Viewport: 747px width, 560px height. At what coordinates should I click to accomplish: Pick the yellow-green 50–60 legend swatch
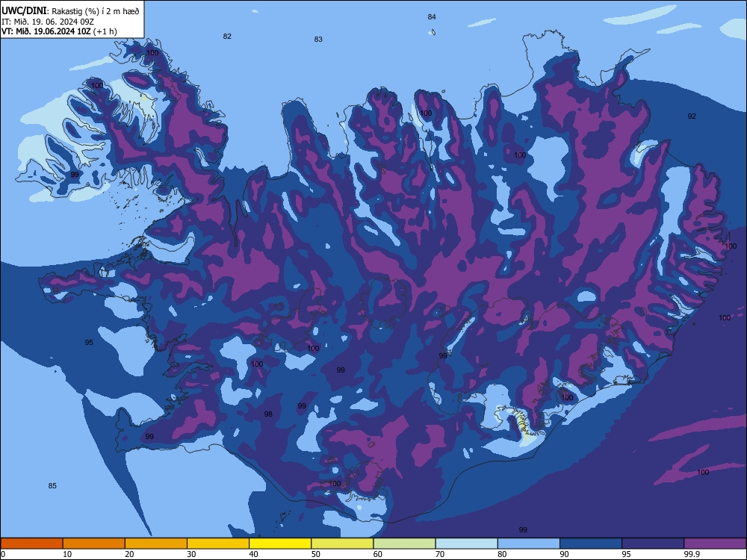tap(342, 544)
